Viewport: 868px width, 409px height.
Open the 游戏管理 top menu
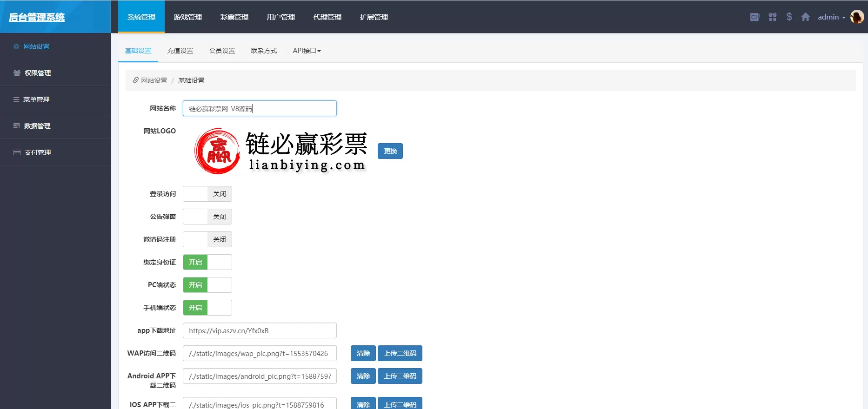click(x=188, y=17)
